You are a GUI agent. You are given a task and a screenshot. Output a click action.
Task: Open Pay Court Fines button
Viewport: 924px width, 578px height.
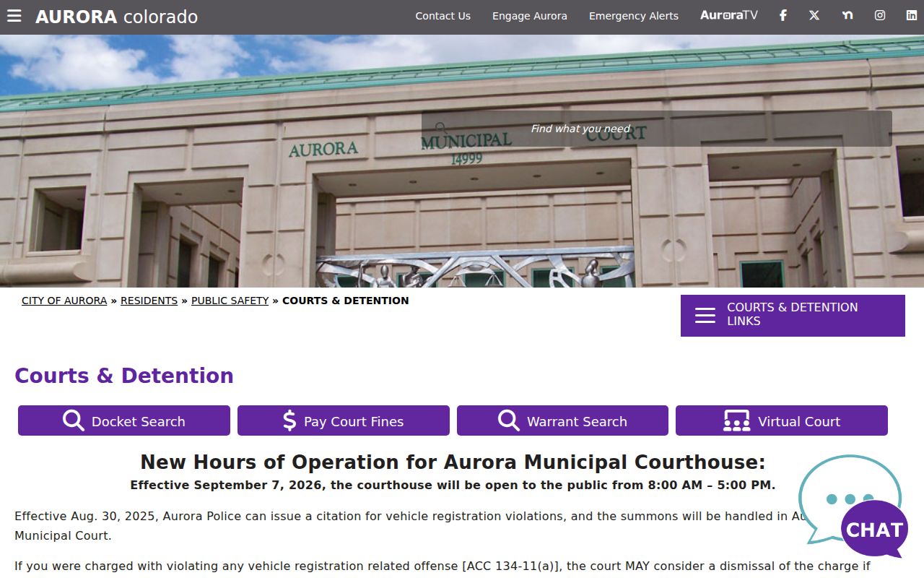click(344, 420)
